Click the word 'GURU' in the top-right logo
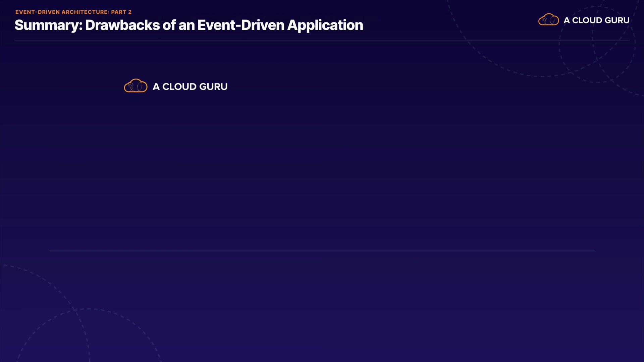Screen dimensions: 644x362 (x=617, y=20)
